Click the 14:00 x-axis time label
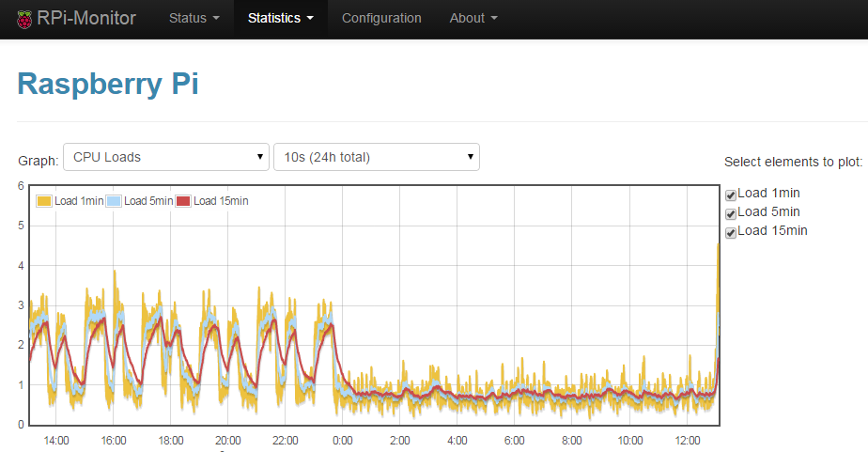Image resolution: width=868 pixels, height=452 pixels. 56,441
